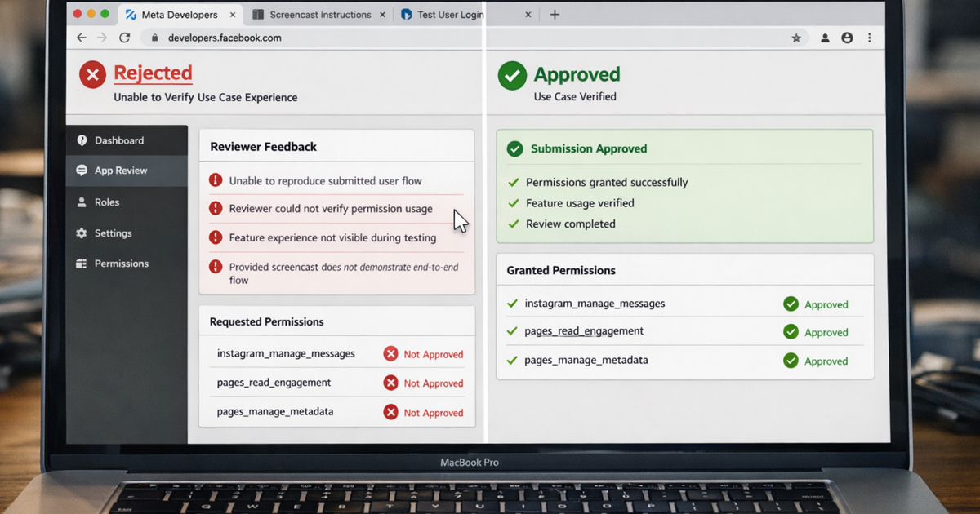Open Roles in the sidebar
The width and height of the screenshot is (980, 514).
[x=127, y=202]
